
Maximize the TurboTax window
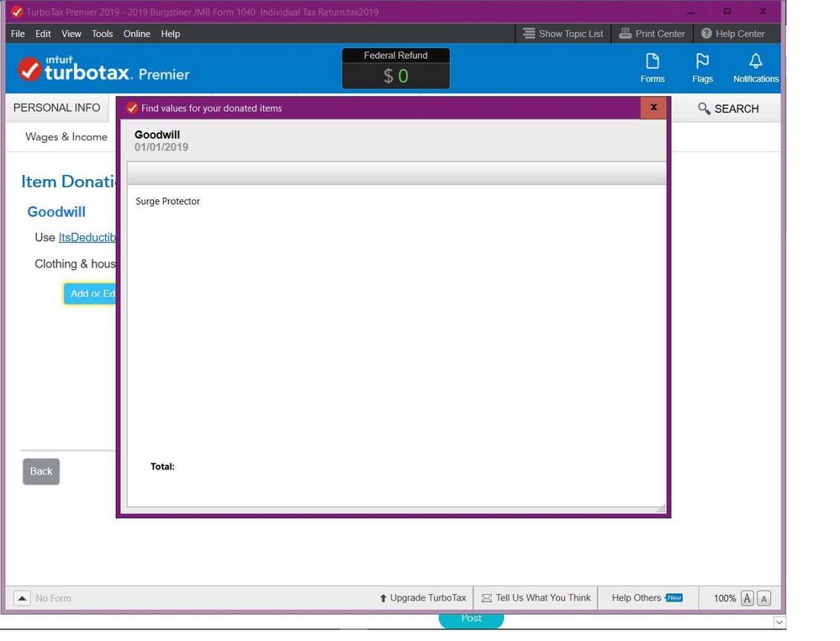(x=727, y=12)
